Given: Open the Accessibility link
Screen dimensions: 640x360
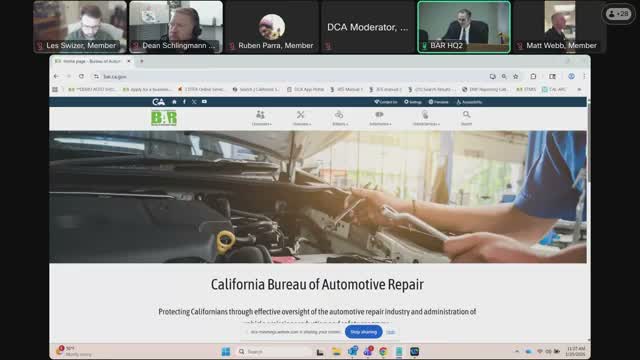Looking at the screenshot, I should (x=469, y=102).
